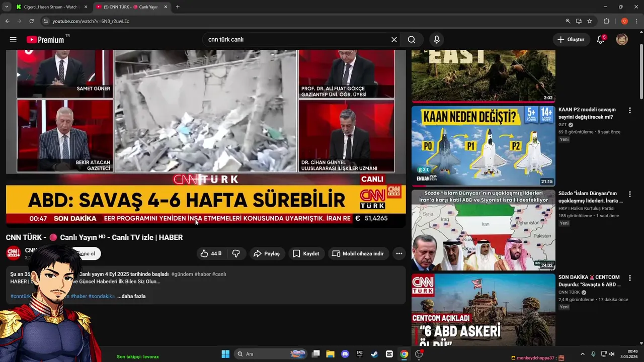Open a new browser tab

pyautogui.click(x=178, y=7)
